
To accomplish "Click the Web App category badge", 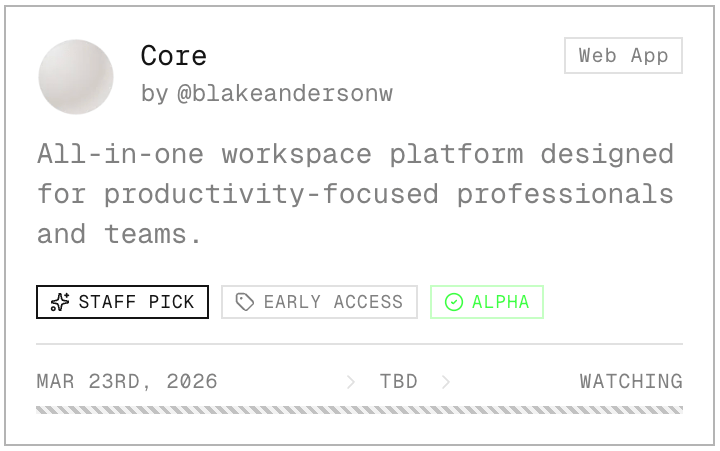I will point(623,56).
